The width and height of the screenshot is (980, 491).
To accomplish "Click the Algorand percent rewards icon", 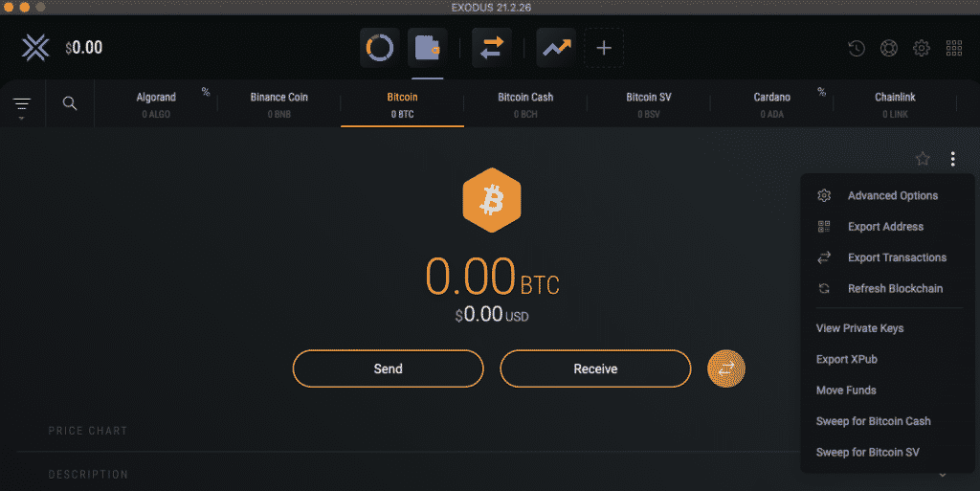I will pyautogui.click(x=206, y=92).
